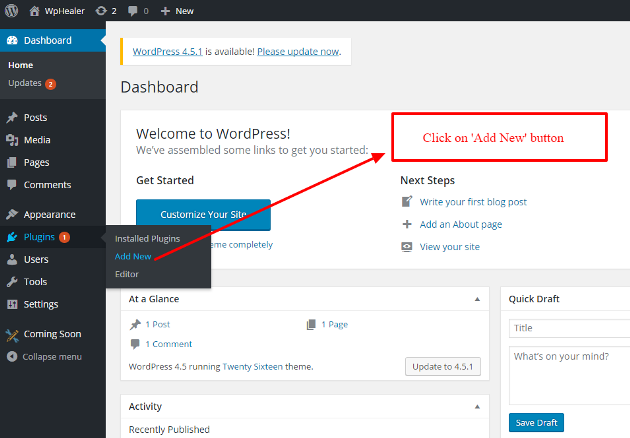
Task: Click the Quick Draft Title field
Action: [569, 328]
